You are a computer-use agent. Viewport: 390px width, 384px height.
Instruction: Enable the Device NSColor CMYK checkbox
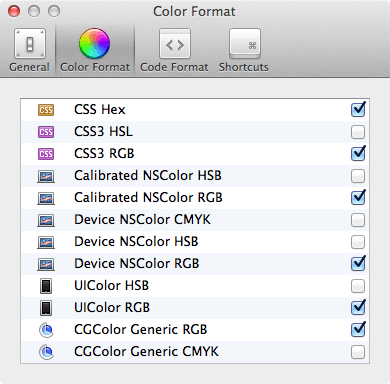pos(358,220)
